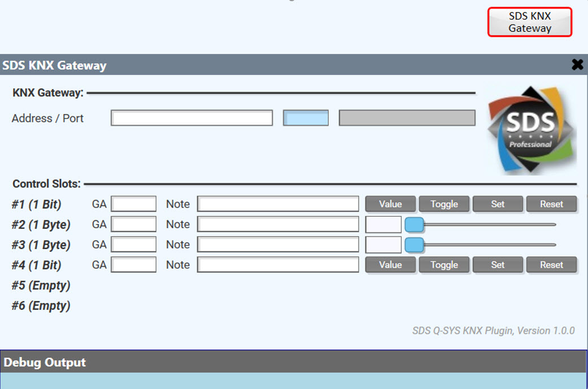Click the 'Control Slots:' heading
This screenshot has height=389, width=588.
pyautogui.click(x=46, y=183)
